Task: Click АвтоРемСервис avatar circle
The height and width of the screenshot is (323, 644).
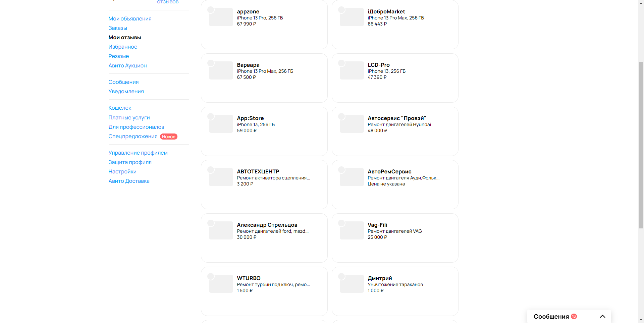Action: [341, 170]
